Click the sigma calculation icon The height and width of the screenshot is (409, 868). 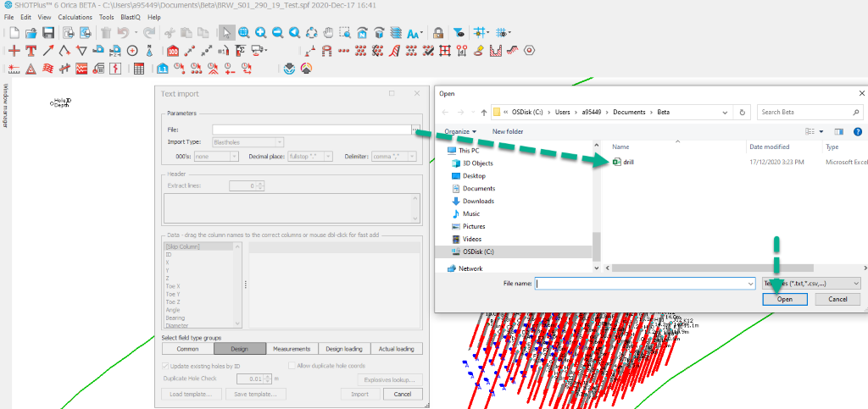(x=240, y=51)
